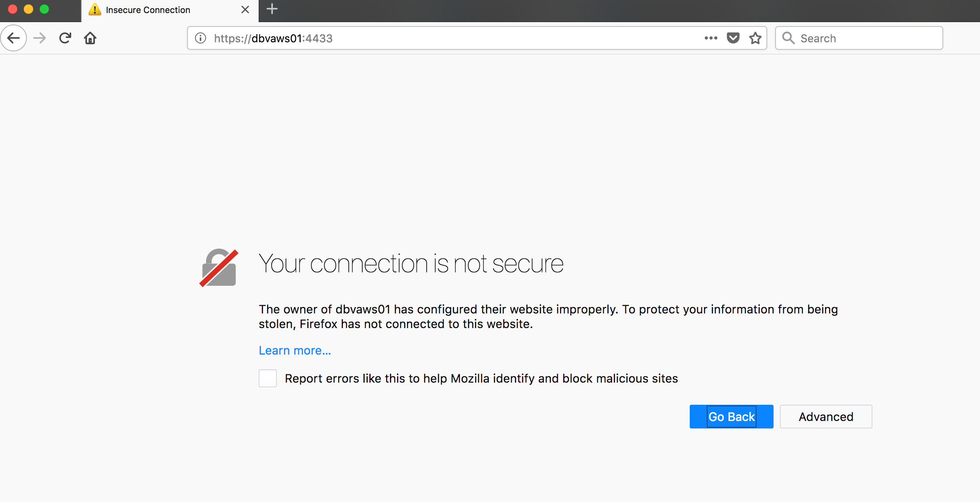Open the Learn more link
The image size is (980, 502).
point(295,351)
